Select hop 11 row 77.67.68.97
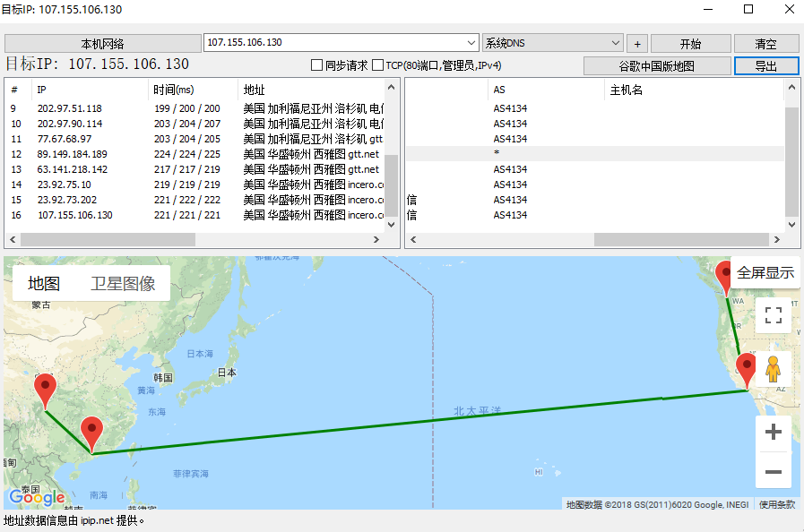 pyautogui.click(x=195, y=139)
